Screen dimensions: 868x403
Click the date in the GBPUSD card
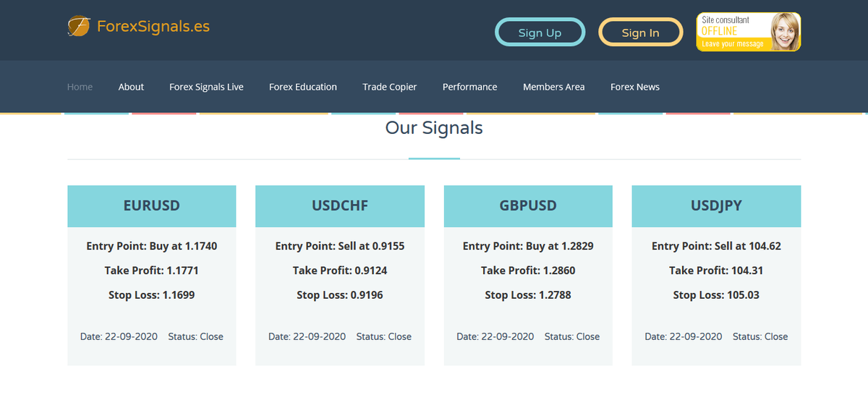click(495, 336)
